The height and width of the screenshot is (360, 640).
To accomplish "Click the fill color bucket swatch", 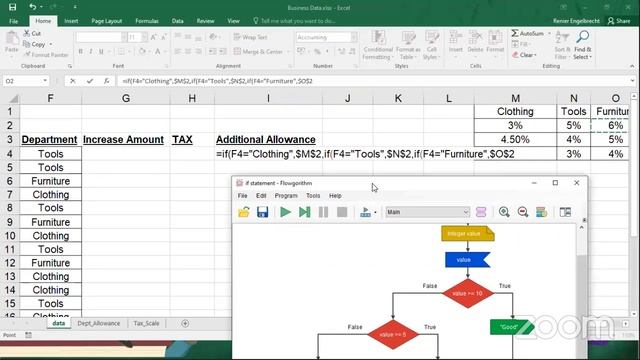I will (x=142, y=51).
